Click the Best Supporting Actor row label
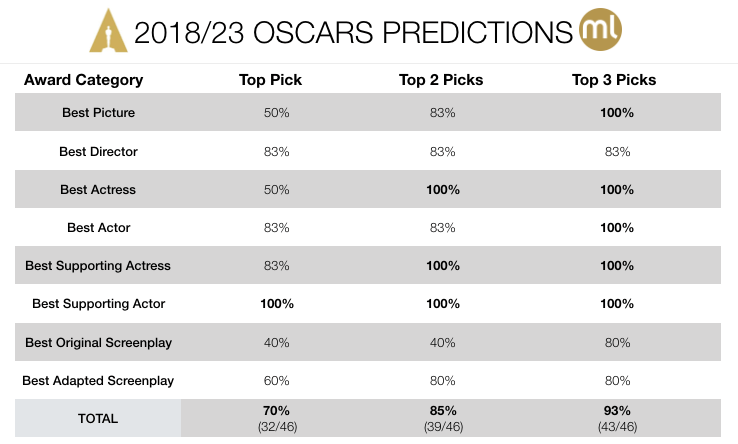Image resolution: width=738 pixels, height=444 pixels. click(x=98, y=304)
